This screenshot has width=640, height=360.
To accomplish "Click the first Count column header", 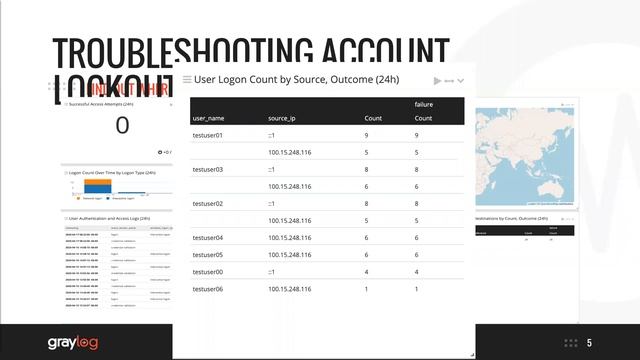I will pyautogui.click(x=373, y=118).
